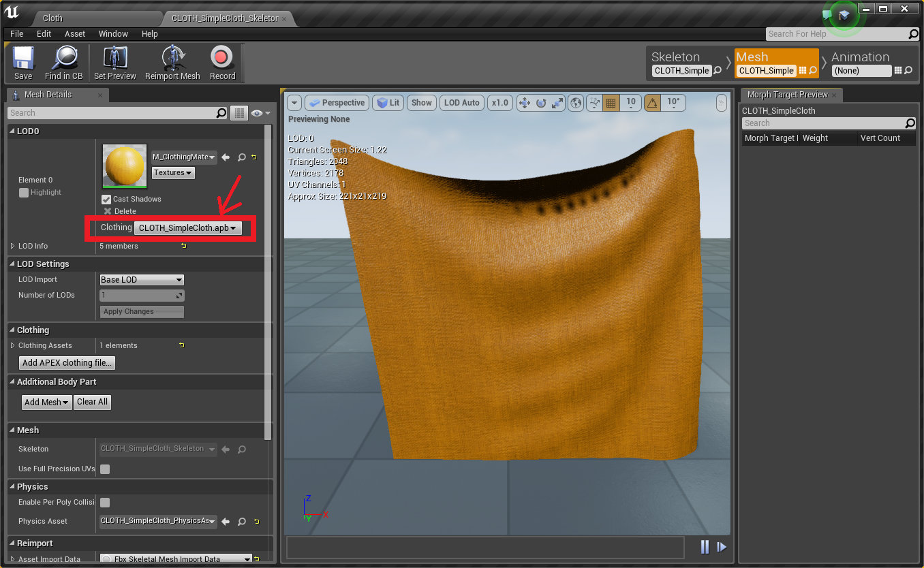The image size is (924, 568).
Task: Reset Physics Asset to default with yellow arrow
Action: point(256,522)
